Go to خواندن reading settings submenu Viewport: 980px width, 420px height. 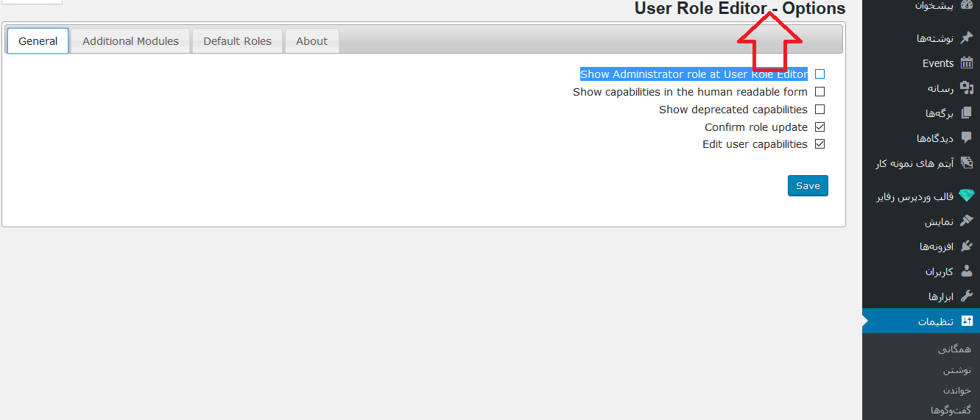coord(957,390)
